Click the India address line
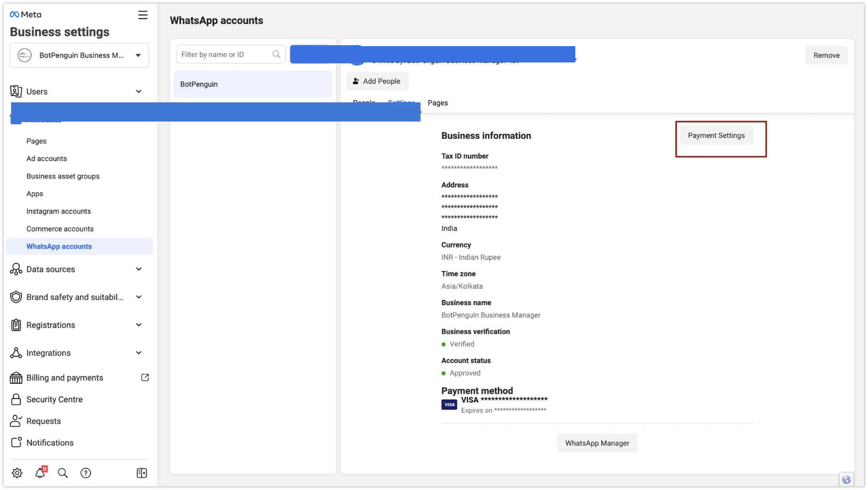Image resolution: width=868 pixels, height=490 pixels. (449, 228)
